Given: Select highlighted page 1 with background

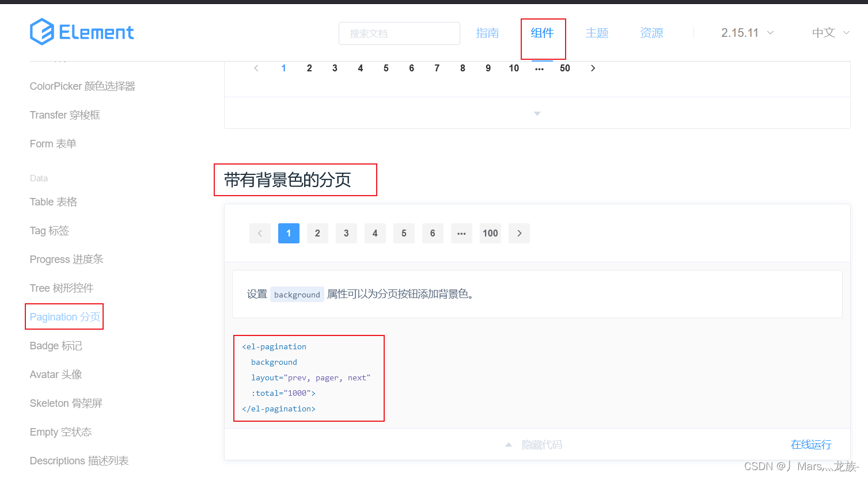Looking at the screenshot, I should (x=289, y=233).
